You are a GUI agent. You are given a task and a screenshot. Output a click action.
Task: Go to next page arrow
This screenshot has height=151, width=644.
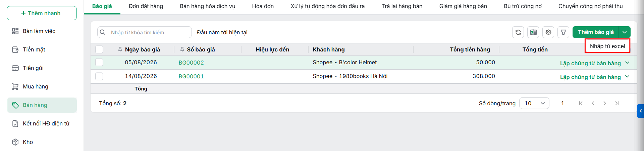click(604, 103)
